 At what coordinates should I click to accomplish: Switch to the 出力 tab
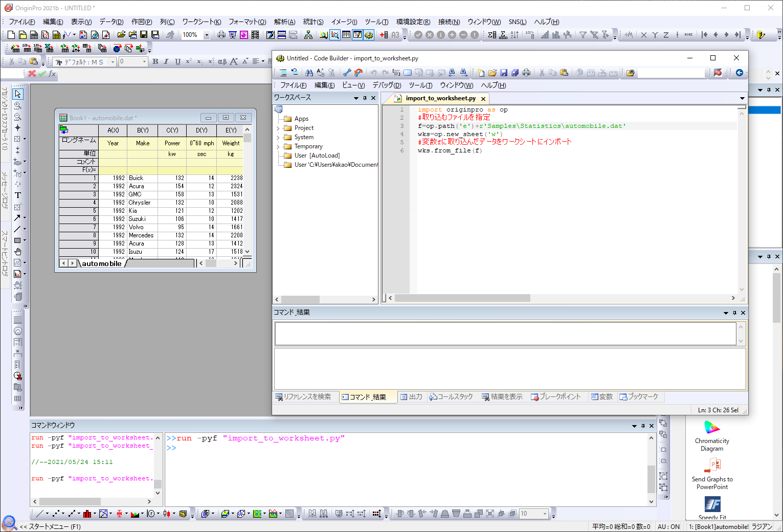pyautogui.click(x=411, y=397)
